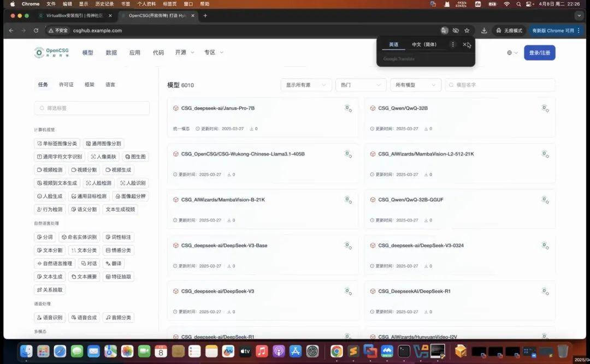Click the bookmark star in the address bar
Image resolution: width=590 pixels, height=364 pixels.
pyautogui.click(x=467, y=31)
